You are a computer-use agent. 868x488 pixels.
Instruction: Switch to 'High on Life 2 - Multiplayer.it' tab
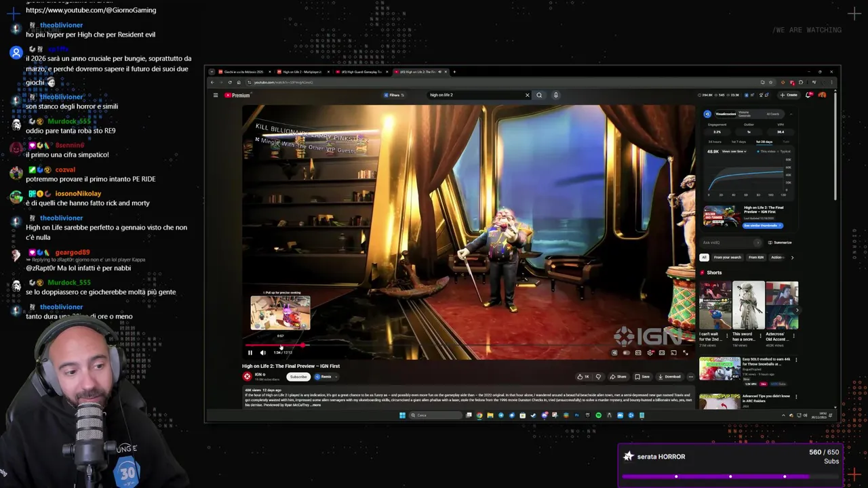click(303, 72)
